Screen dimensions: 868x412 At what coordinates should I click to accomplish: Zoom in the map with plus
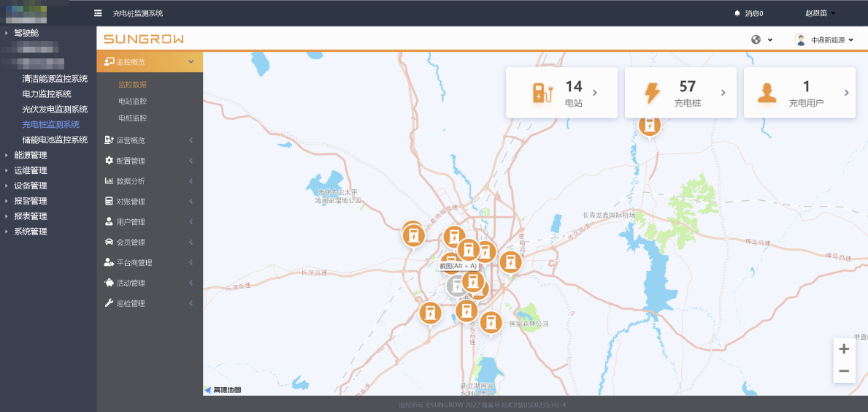coord(844,349)
